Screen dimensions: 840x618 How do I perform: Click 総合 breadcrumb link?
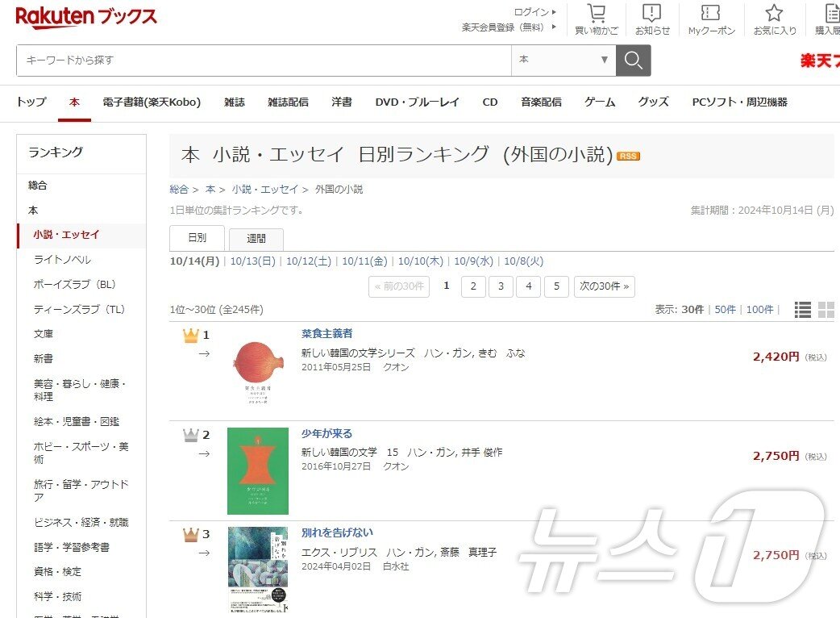point(179,190)
